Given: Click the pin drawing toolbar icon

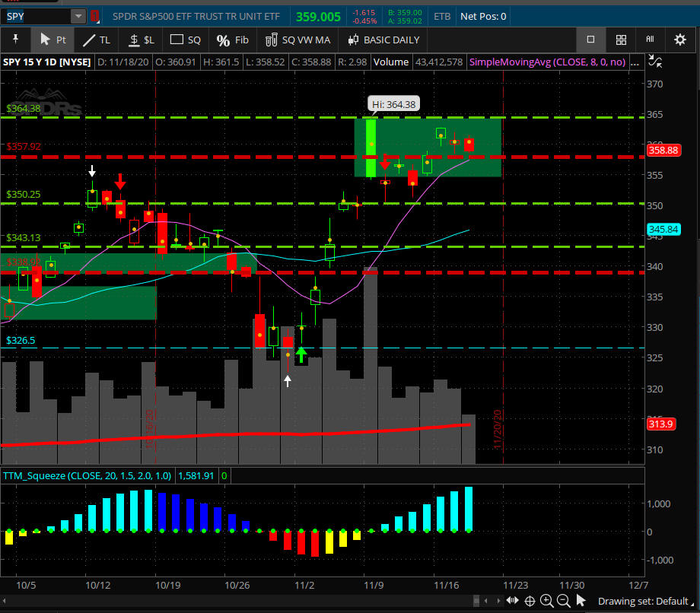Looking at the screenshot, I should point(16,40).
